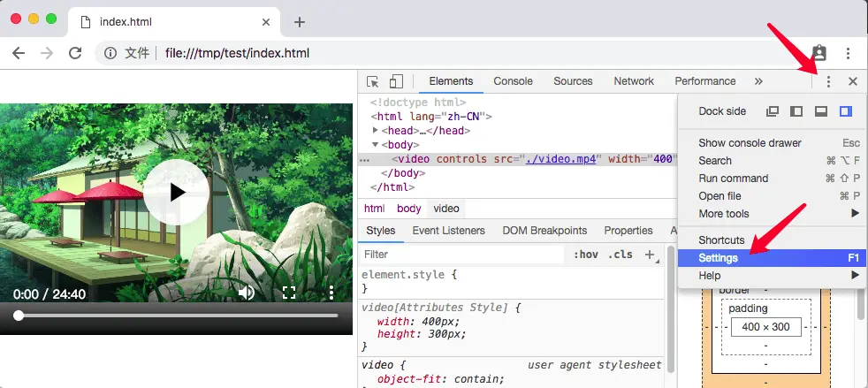Select the html lang zh-CN node
The image size is (868, 388).
pos(431,117)
